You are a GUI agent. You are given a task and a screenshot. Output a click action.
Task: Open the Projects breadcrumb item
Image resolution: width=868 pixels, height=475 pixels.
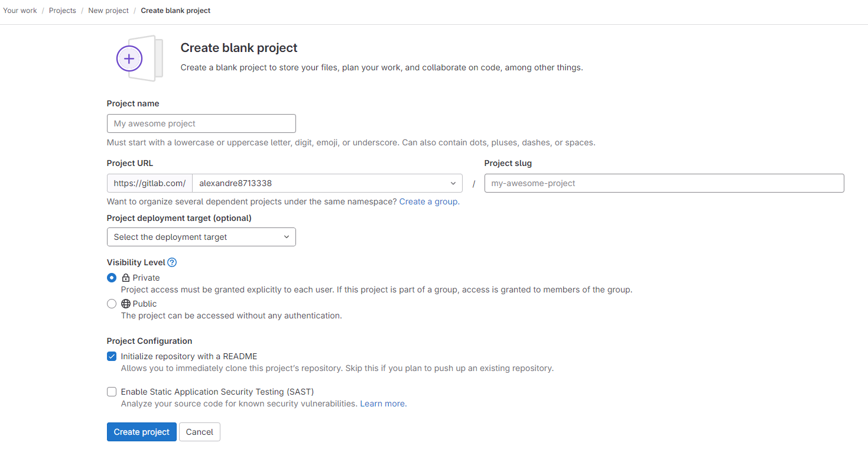point(63,11)
